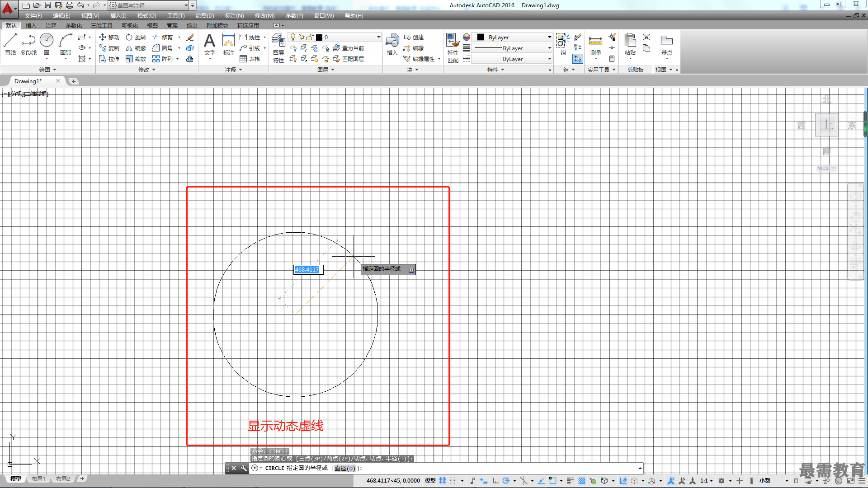Switch to the 布局1 layout tab
The image size is (868, 488).
[x=38, y=479]
